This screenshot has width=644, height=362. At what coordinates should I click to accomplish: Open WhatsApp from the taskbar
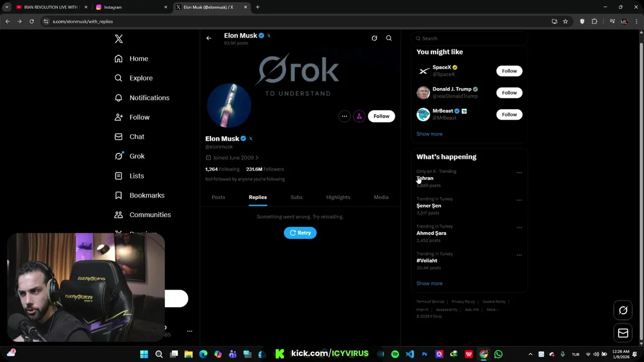[498, 354]
